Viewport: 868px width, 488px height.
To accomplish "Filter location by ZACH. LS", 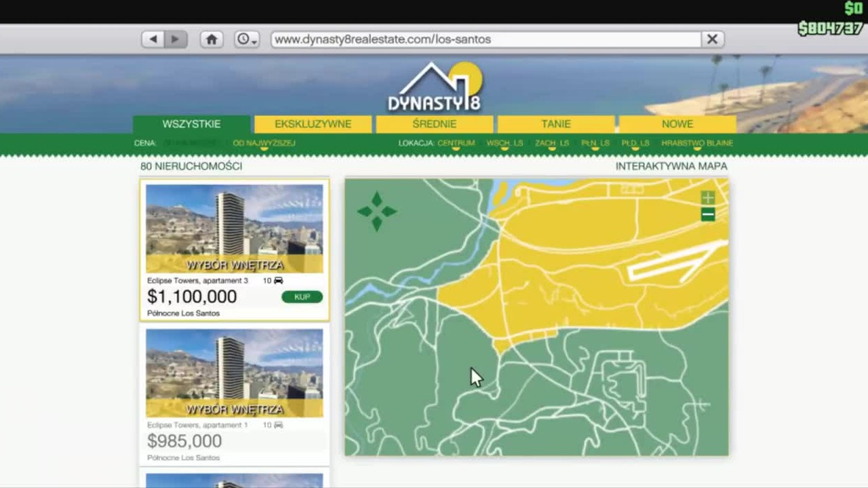I will [552, 143].
